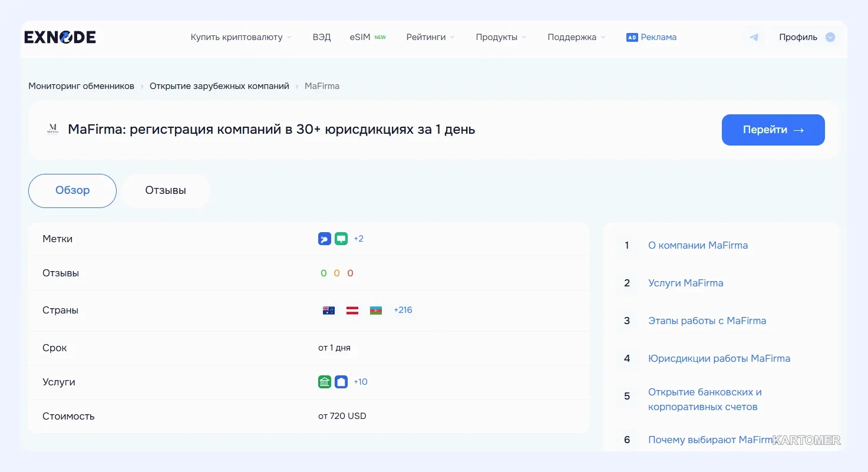
Task: Click the от 1 дня value
Action: pyautogui.click(x=334, y=348)
